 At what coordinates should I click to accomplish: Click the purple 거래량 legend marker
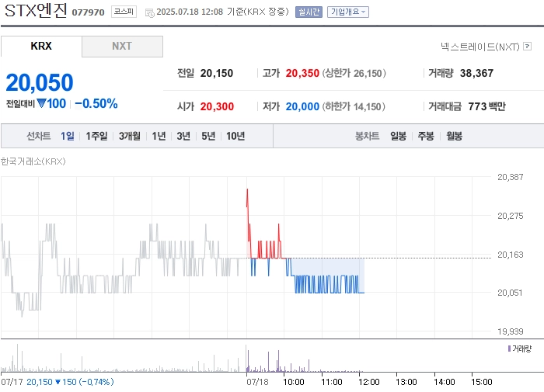[x=509, y=349]
